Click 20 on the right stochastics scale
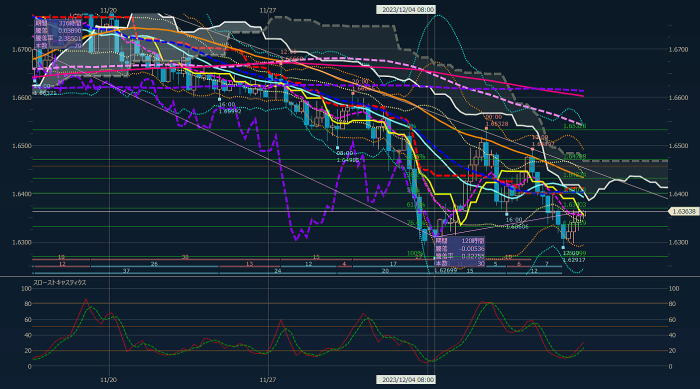The height and width of the screenshot is (389, 700). 672,351
